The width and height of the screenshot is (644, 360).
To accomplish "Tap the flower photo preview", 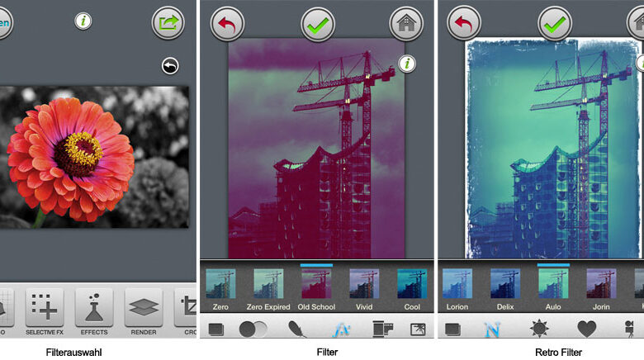I will coord(94,157).
